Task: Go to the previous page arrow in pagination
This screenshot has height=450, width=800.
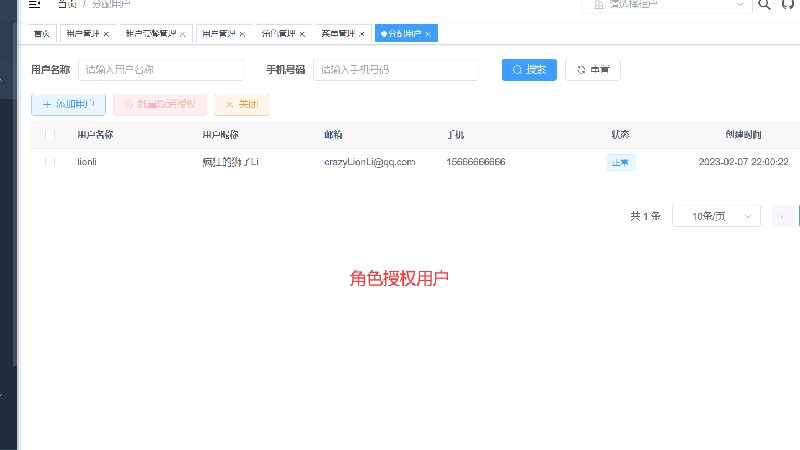Action: 782,216
